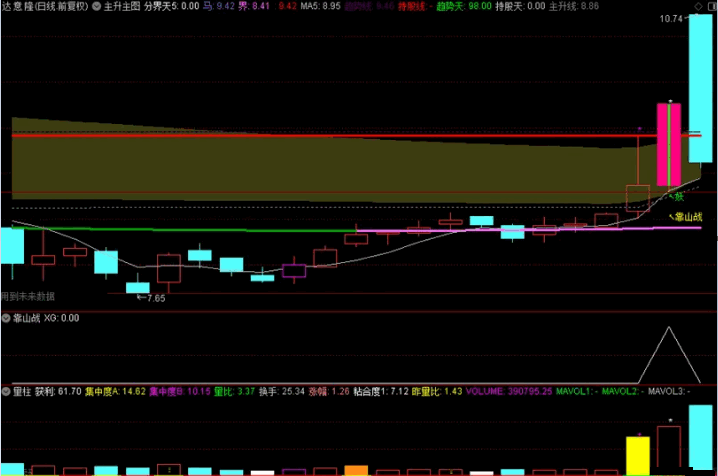Image resolution: width=718 pixels, height=476 pixels.
Task: Click the 达意隆(日线 前复权) stock title
Action: (45, 6)
